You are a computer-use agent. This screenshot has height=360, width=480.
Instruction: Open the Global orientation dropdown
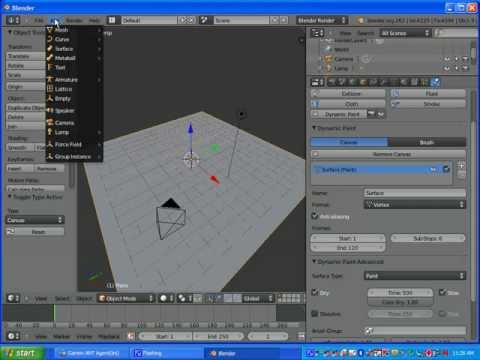tap(258, 298)
